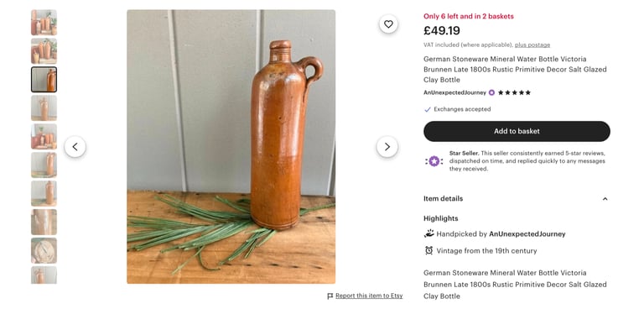Select the second thumbnail with multiple bottles
Viewport: 644px width, 309px height.
[x=44, y=51]
